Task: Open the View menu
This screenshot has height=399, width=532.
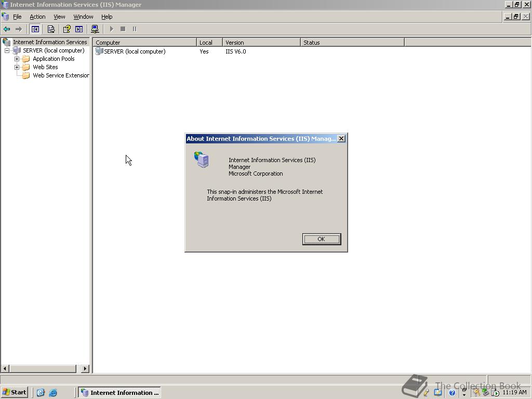Action: pos(59,17)
